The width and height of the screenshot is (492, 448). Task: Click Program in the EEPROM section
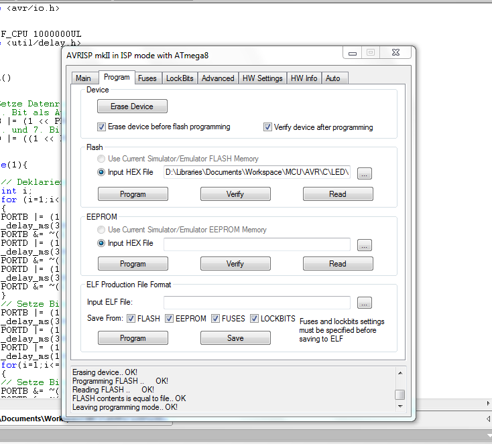pyautogui.click(x=133, y=264)
